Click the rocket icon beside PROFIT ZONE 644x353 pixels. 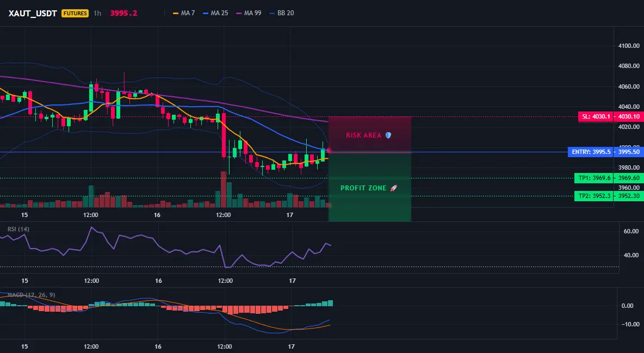[x=393, y=188]
